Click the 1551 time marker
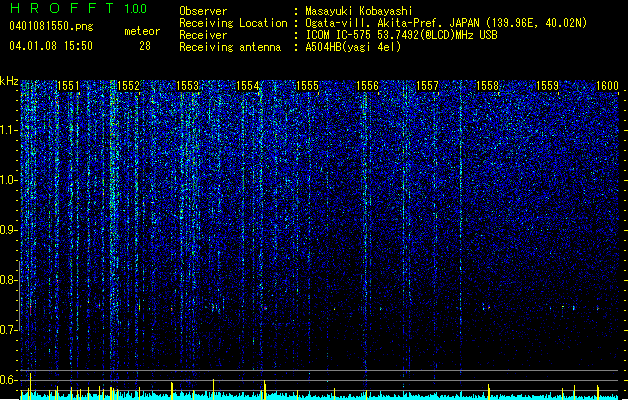Viewport: 629px width, 400px height. [x=68, y=86]
